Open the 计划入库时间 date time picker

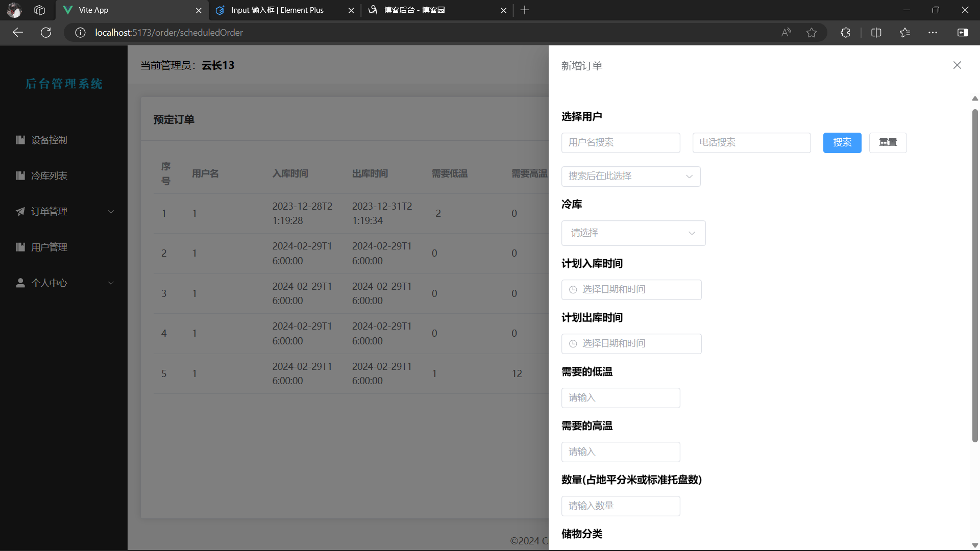tap(631, 290)
